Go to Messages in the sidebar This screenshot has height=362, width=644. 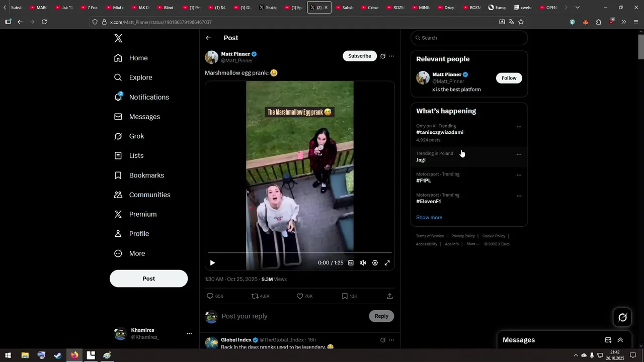point(137,117)
